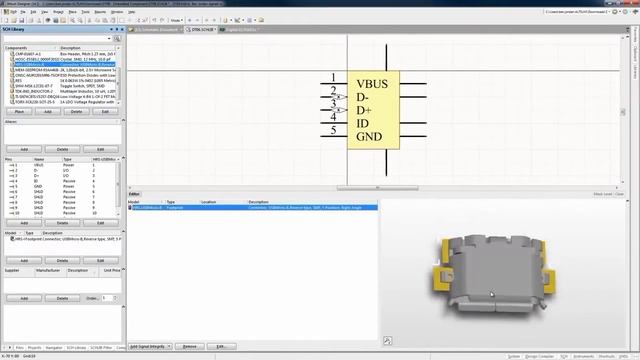Click the Zoom Out magnifier in the toolbar
Viewport: 640px width, 360px height.
tap(80, 20)
